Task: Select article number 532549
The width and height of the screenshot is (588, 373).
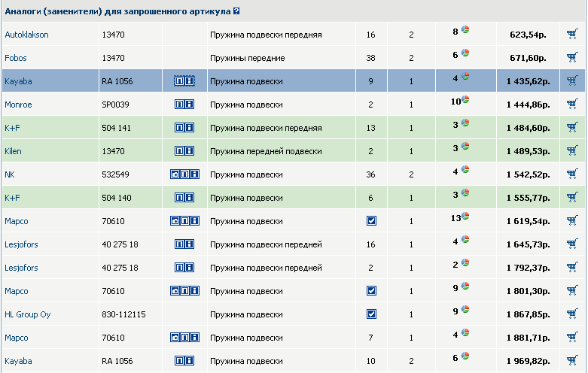Action: 115,174
